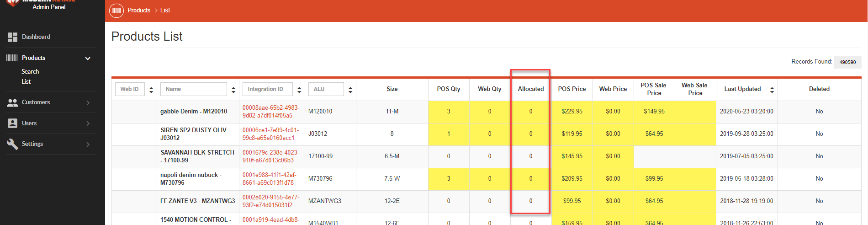This screenshot has width=868, height=225.
Task: Click POS Price $145.95 cell
Action: [x=572, y=156]
